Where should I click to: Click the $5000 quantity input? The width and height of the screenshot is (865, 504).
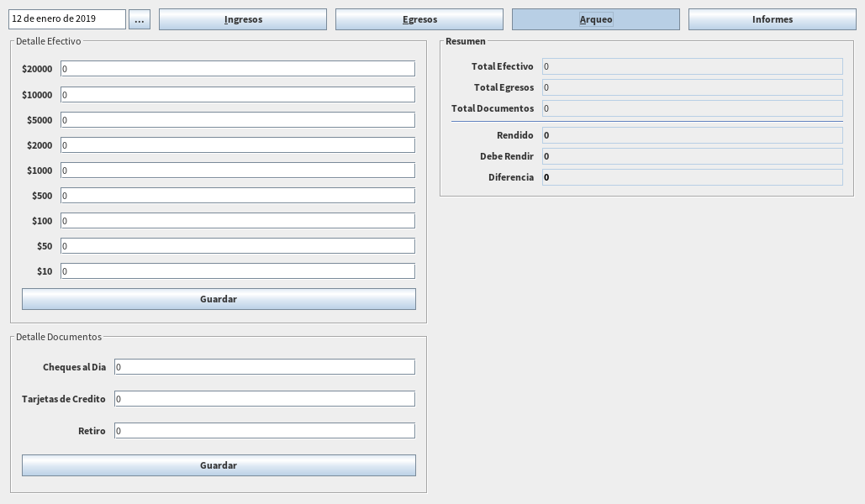(237, 120)
